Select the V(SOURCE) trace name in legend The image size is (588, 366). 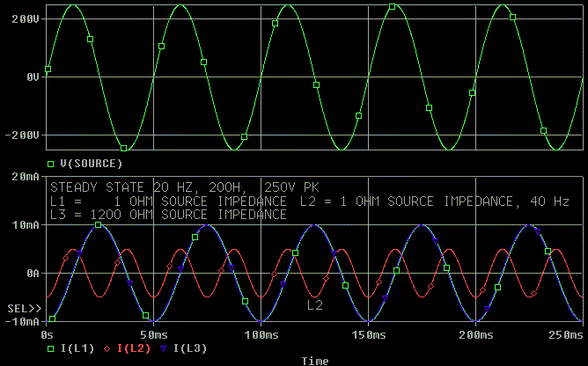point(89,164)
